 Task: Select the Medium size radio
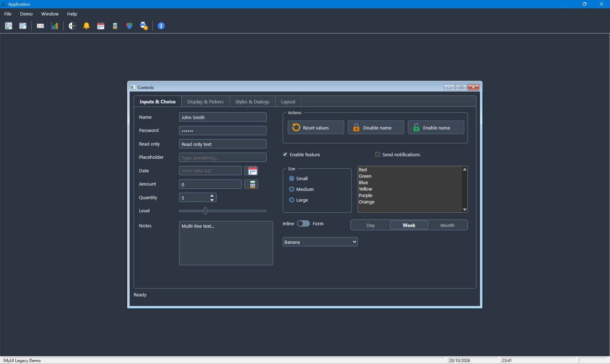tap(292, 189)
